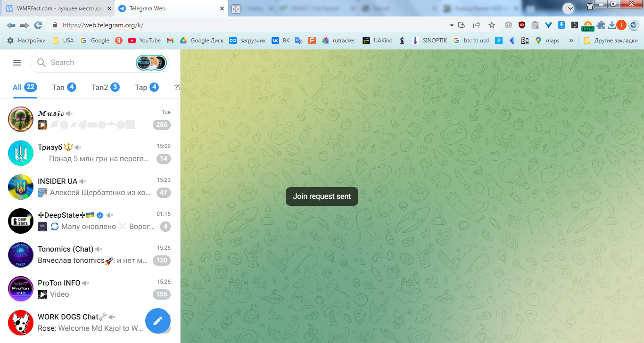This screenshot has width=644, height=343.
Task: Open the Настройки bookmark
Action: (x=26, y=41)
